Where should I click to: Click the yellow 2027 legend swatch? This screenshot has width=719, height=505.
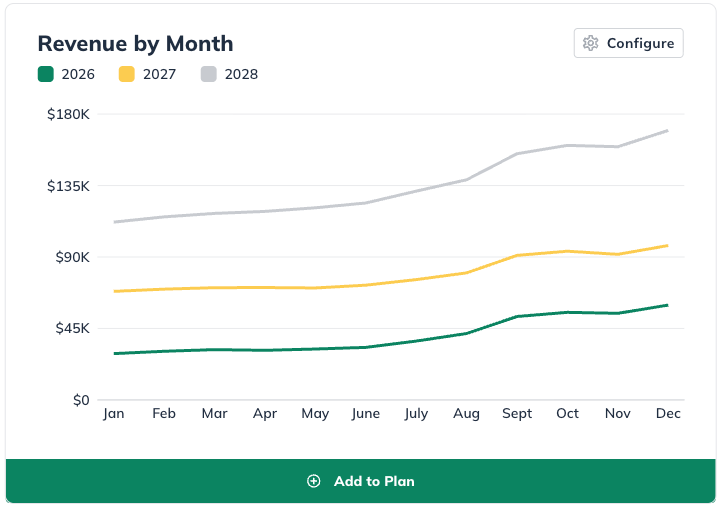click(127, 74)
